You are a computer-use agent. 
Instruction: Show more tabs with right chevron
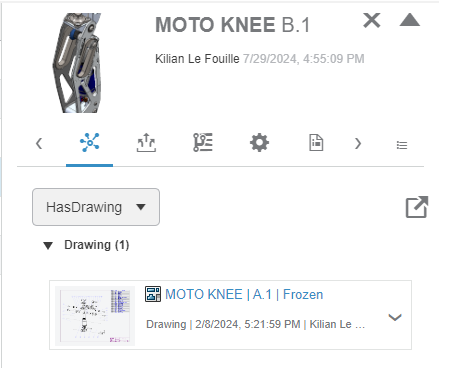pos(358,143)
